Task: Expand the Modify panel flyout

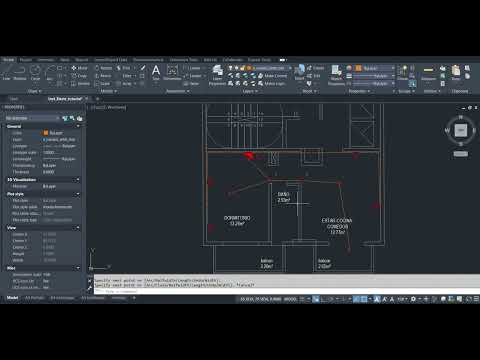Action: [109, 91]
